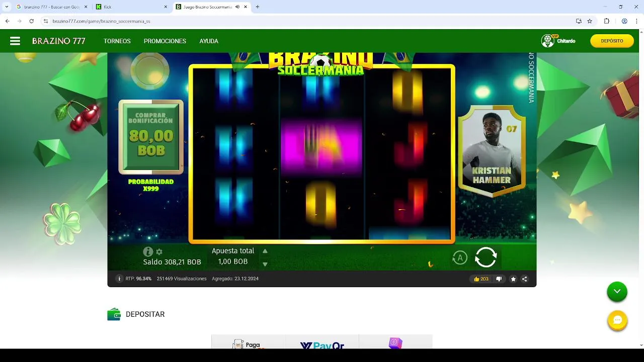Show RTP info icon in game footer
644x362 pixels.
(x=119, y=279)
